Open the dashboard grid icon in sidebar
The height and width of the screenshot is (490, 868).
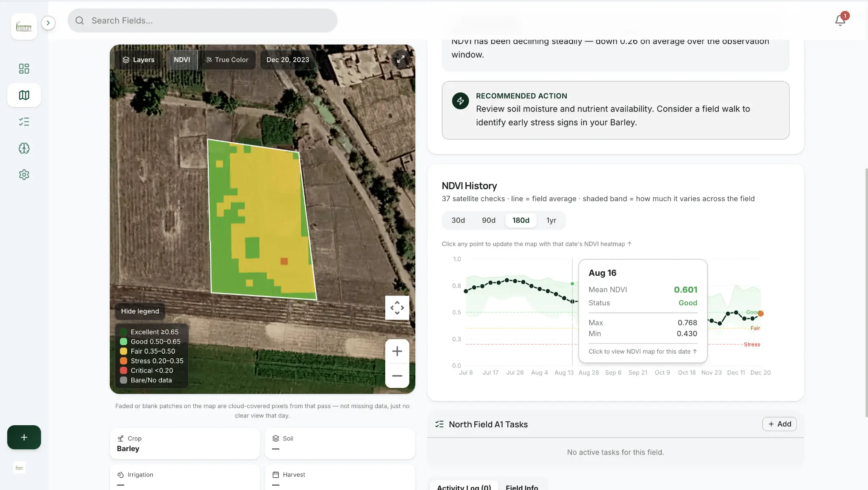[x=24, y=69]
